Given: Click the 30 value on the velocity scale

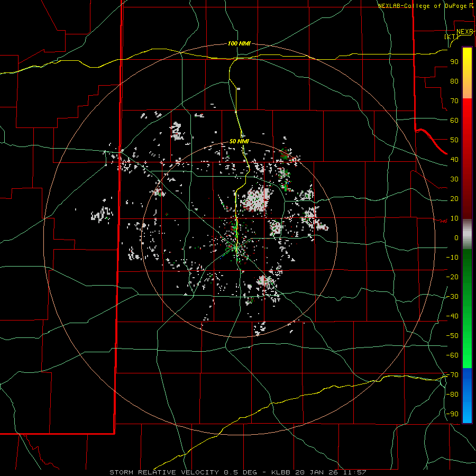Looking at the screenshot, I should coord(454,179).
